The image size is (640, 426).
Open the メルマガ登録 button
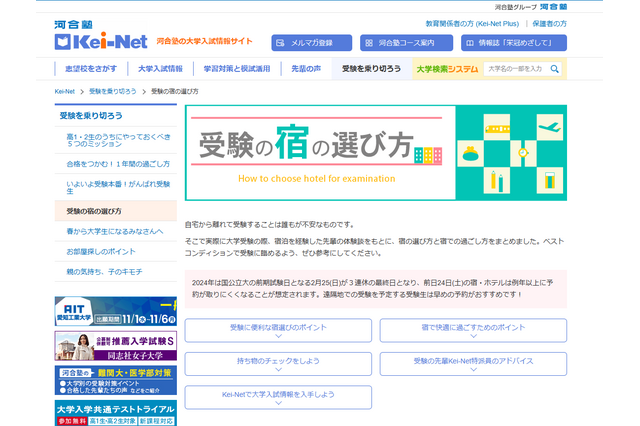point(312,43)
